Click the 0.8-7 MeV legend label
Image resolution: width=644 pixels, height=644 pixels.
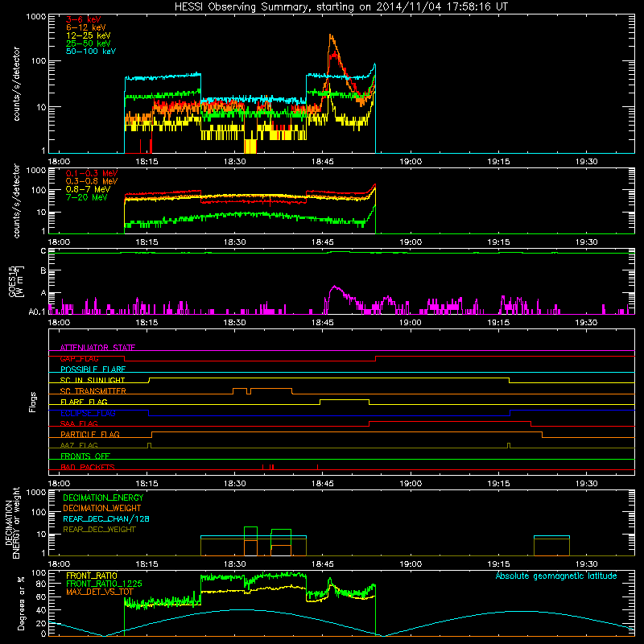click(89, 189)
